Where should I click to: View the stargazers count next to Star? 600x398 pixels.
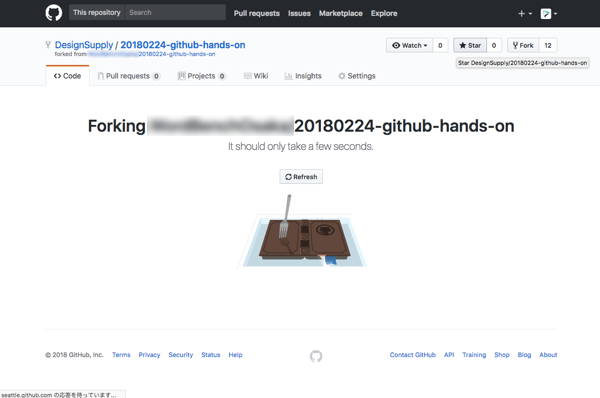pos(494,45)
